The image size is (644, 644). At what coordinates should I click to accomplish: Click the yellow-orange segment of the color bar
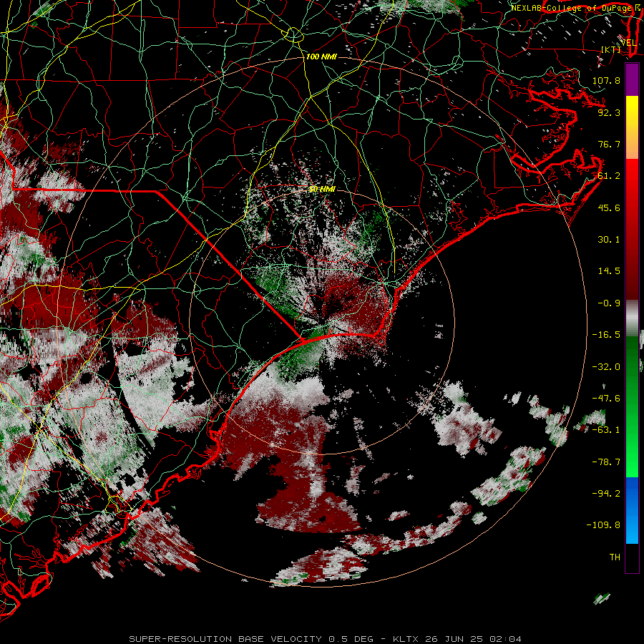(x=632, y=127)
